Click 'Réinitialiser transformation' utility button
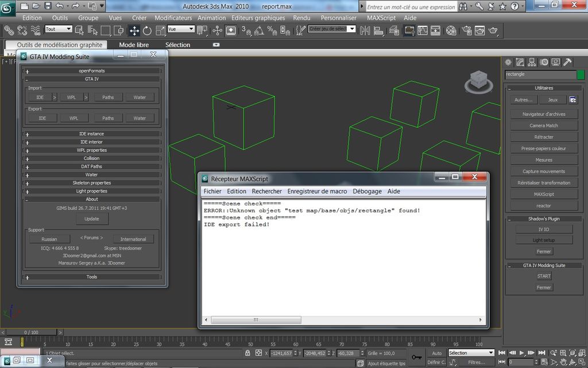 [544, 183]
